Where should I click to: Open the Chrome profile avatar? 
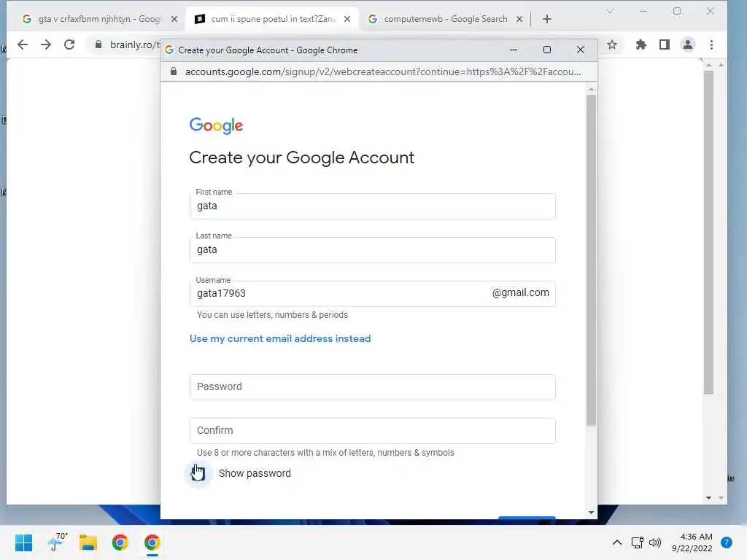[x=688, y=44]
